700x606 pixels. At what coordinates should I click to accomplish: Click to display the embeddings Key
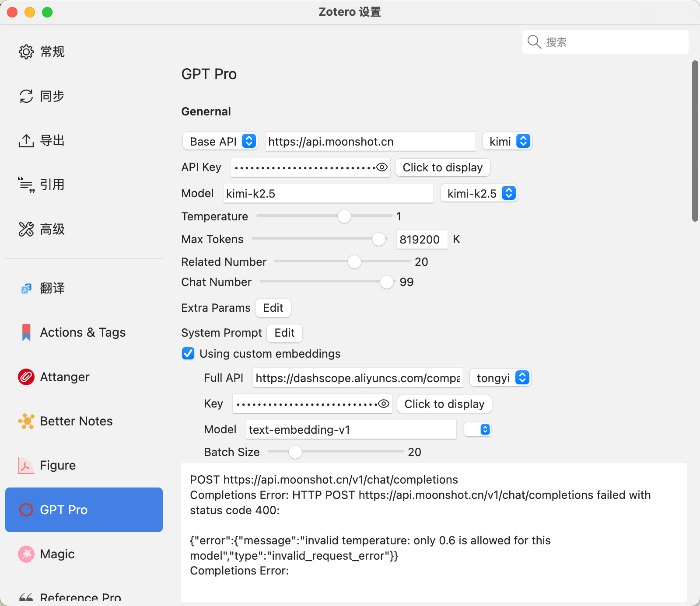click(444, 404)
